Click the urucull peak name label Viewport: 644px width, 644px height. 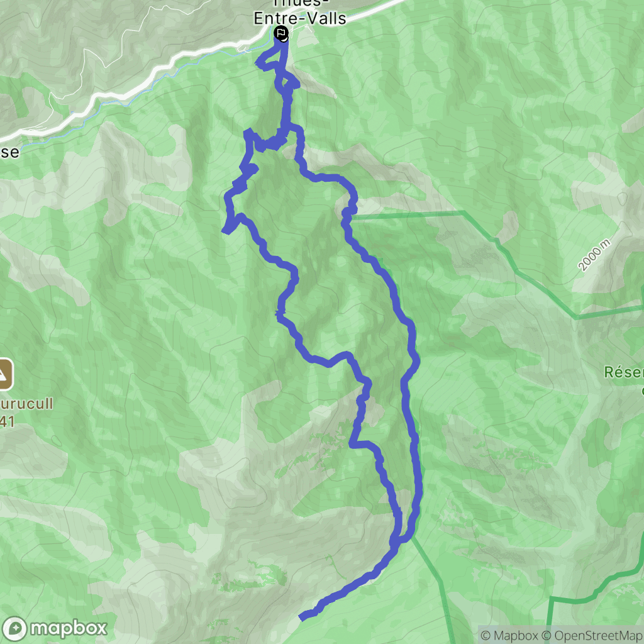(x=26, y=403)
